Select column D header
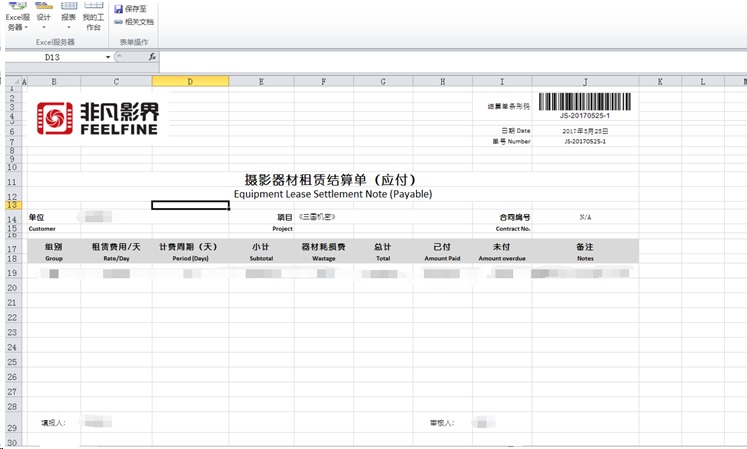 coord(190,81)
